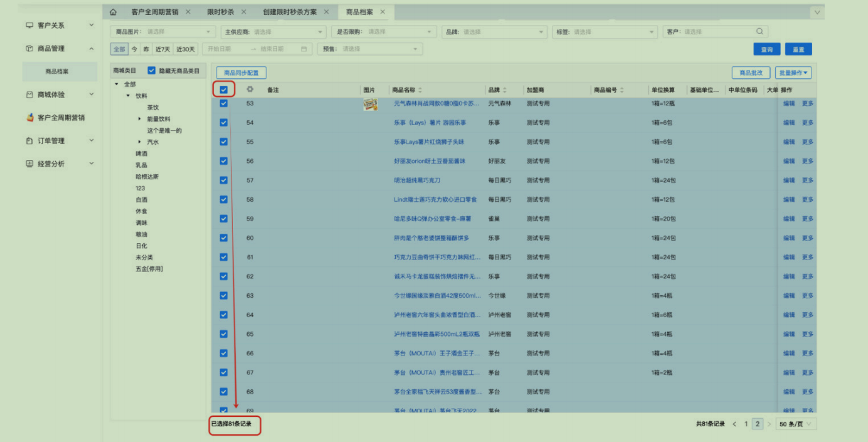
Task: Expand the 能量饮料 category node
Action: point(139,119)
